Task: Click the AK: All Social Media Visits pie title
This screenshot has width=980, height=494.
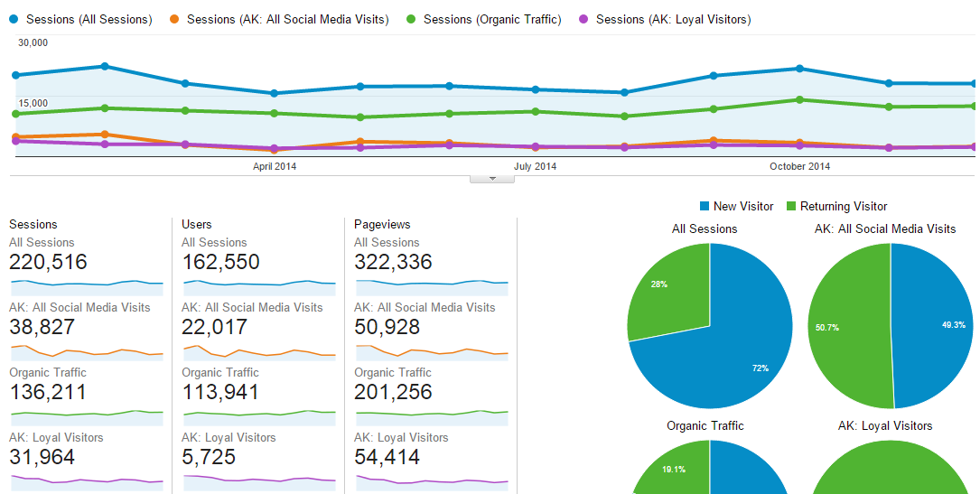Action: pyautogui.click(x=885, y=229)
